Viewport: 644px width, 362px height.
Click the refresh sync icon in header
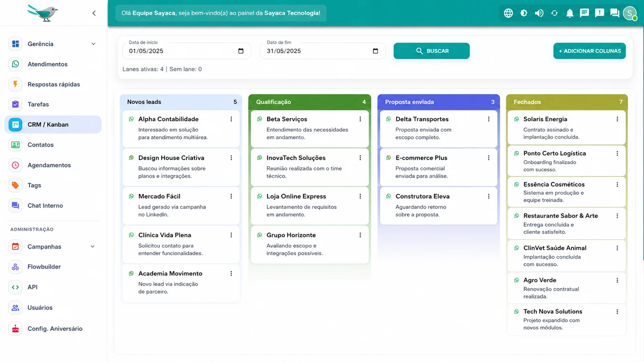click(554, 13)
